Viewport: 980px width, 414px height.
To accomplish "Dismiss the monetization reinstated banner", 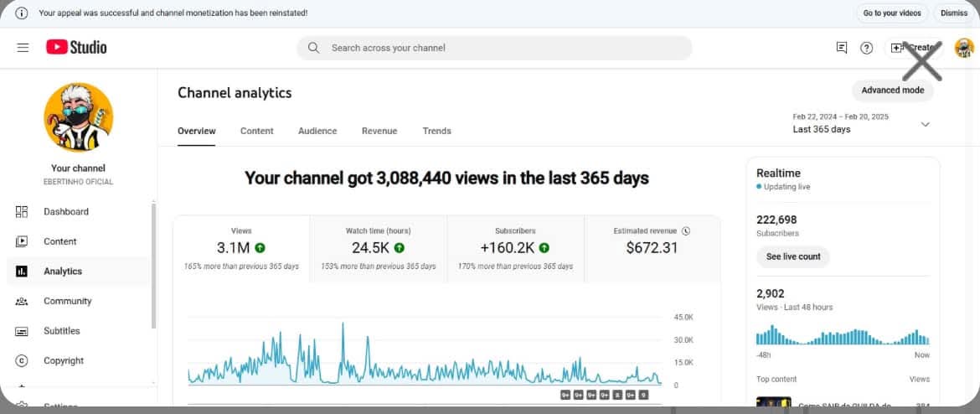I will click(953, 13).
